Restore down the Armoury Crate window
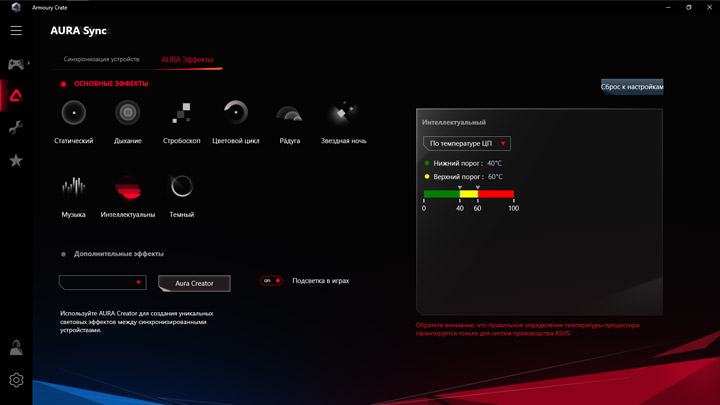This screenshot has height=405, width=720. click(x=688, y=7)
